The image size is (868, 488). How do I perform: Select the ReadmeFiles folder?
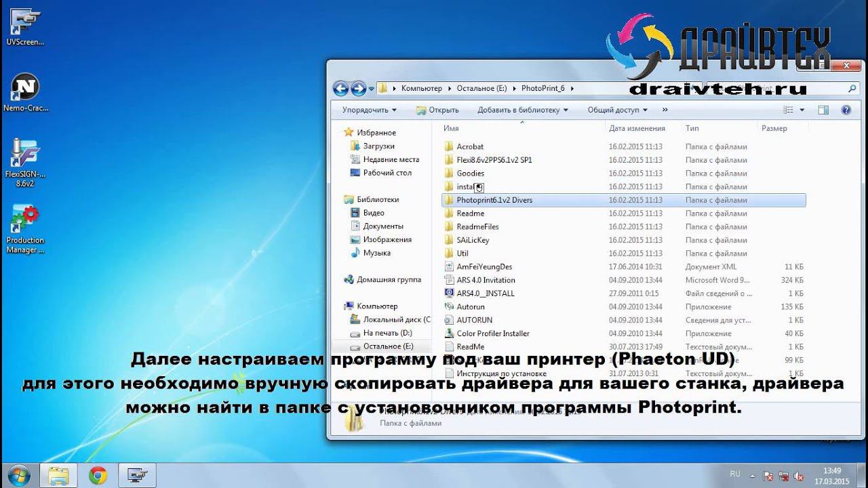point(477,227)
